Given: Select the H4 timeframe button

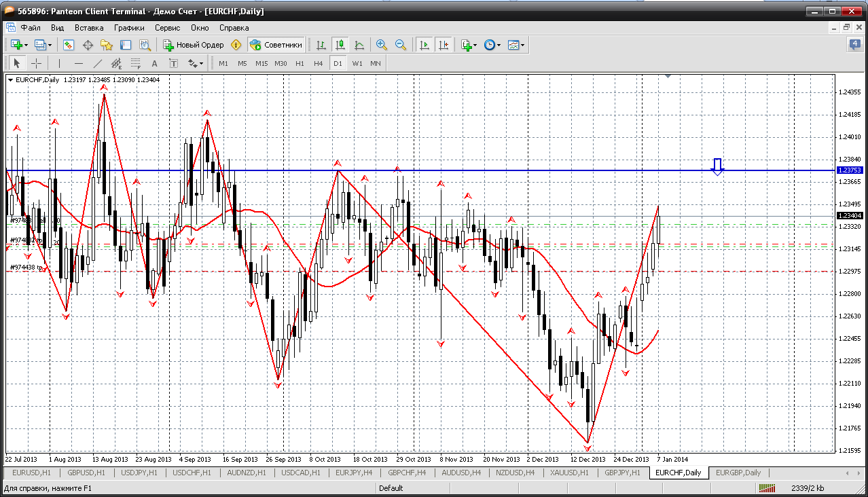Looking at the screenshot, I should tap(318, 63).
